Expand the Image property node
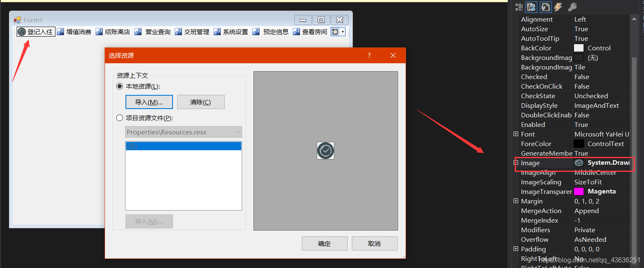The width and height of the screenshot is (644, 268). 516,163
